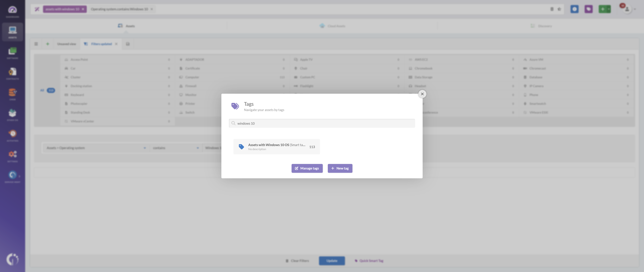This screenshot has height=272, width=644.
Task: Select the VMware vCenter asset type
Action: click(117, 121)
